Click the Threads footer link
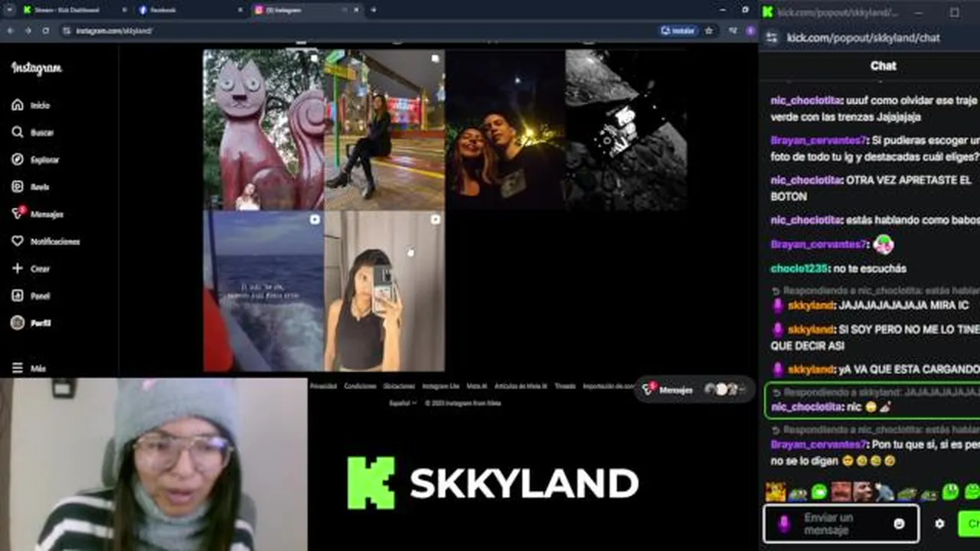 click(565, 386)
